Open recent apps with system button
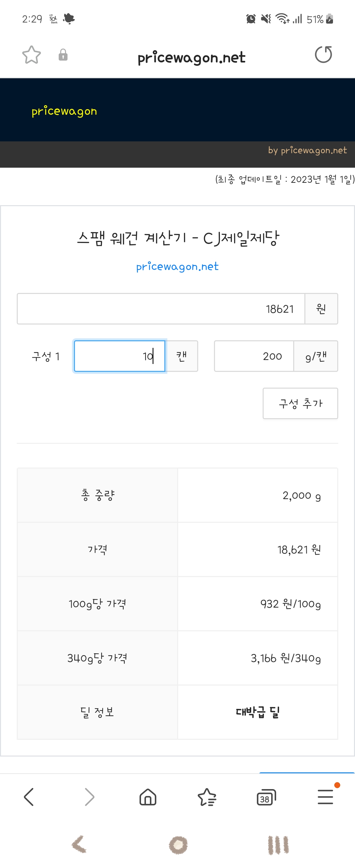 point(278,845)
